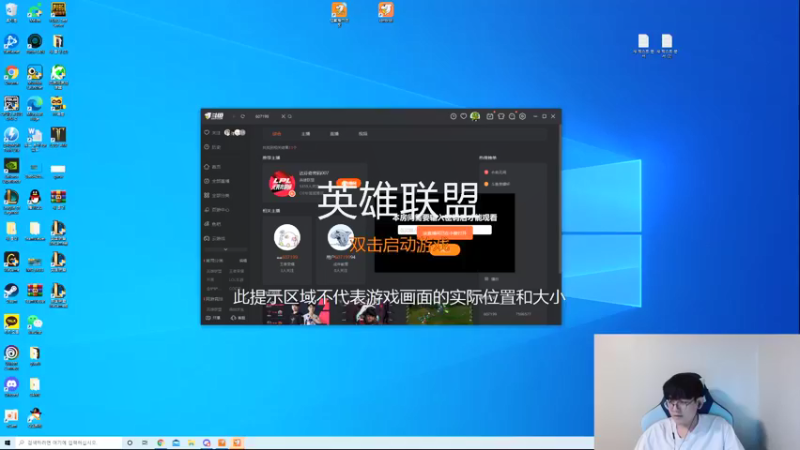This screenshot has height=450, width=800.
Task: Open the cloud gaming item in Douyu sidebar
Action: tap(215, 238)
